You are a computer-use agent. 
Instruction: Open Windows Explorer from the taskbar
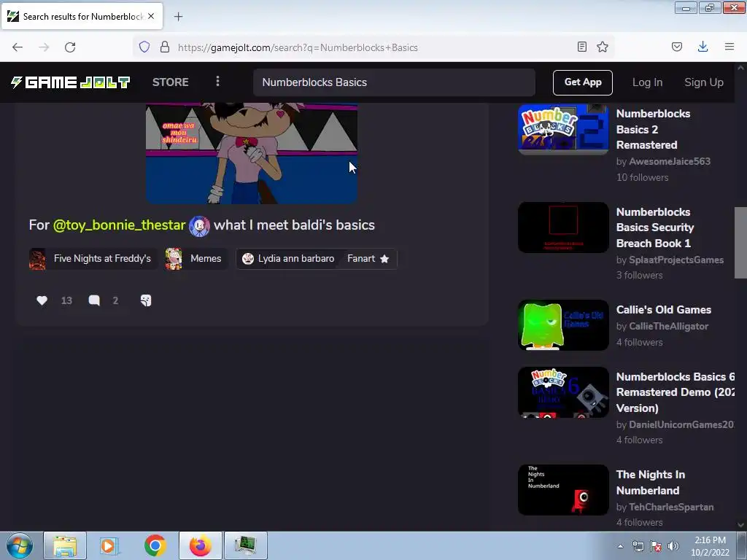[65, 545]
